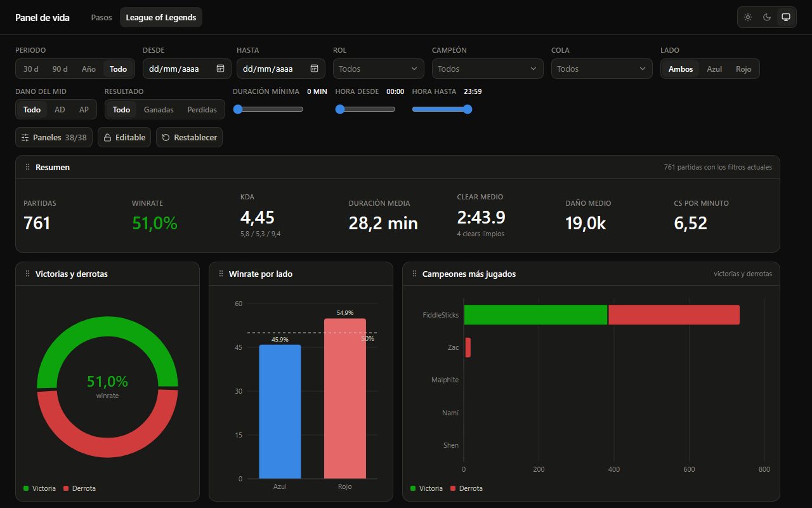Click the blue Azul winrate bar

tap(280, 411)
